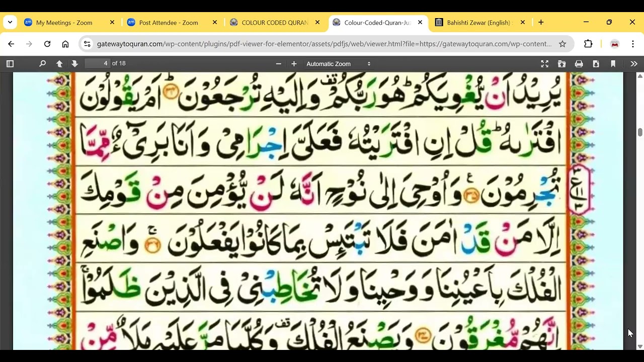
Task: Zoom out with the minus button
Action: coord(279,64)
